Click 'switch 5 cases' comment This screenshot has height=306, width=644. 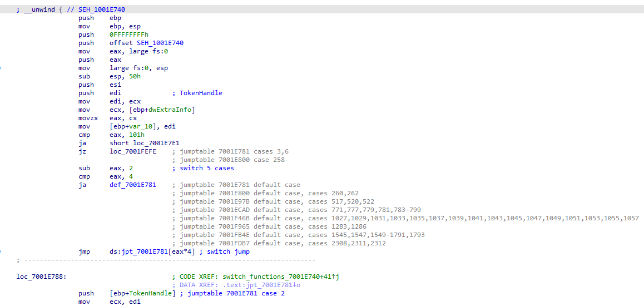tap(202, 168)
